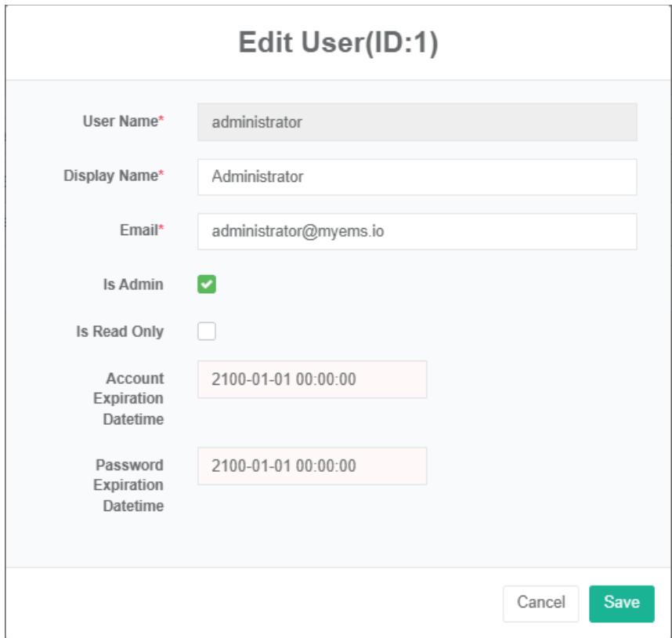The height and width of the screenshot is (638, 672).
Task: Click the red asterisk beside Email
Action: (x=161, y=230)
